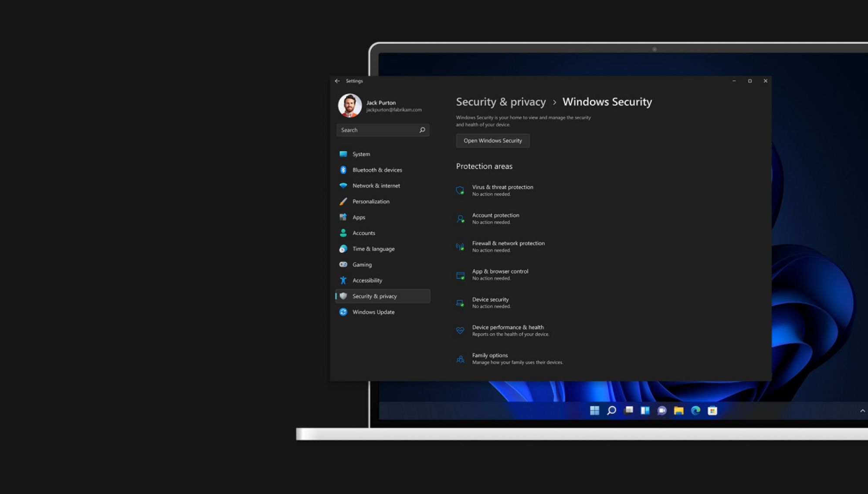
Task: Click into the Settings Search field
Action: click(377, 130)
